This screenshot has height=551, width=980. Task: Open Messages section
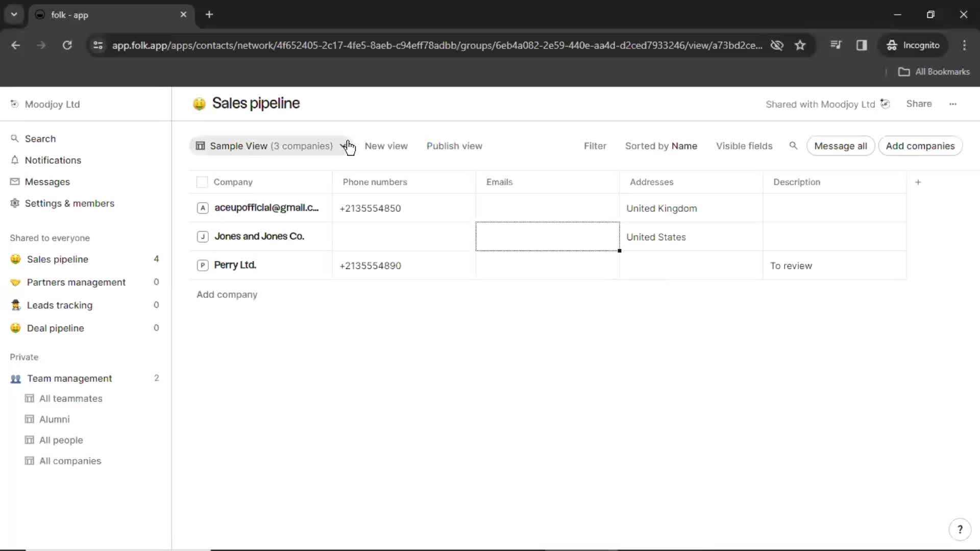[47, 182]
